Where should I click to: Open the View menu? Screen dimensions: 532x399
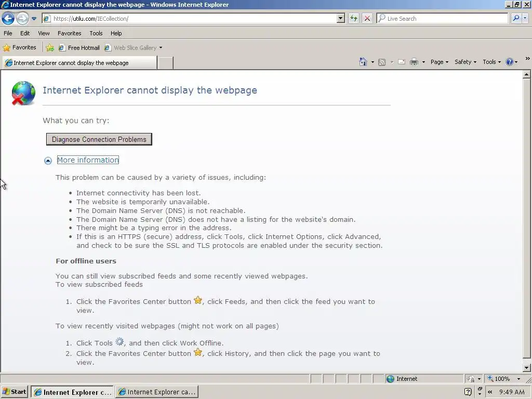point(44,33)
